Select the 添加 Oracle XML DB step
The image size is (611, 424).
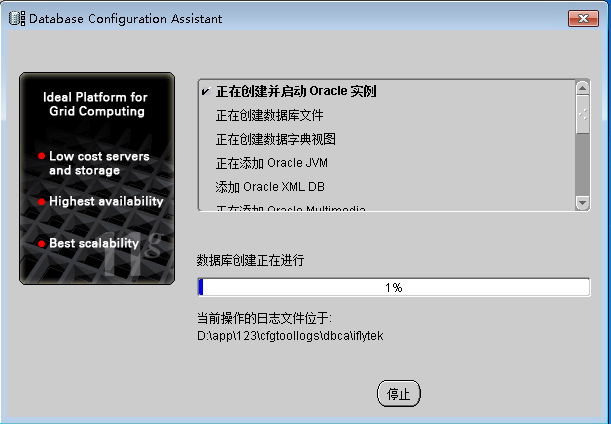[270, 187]
